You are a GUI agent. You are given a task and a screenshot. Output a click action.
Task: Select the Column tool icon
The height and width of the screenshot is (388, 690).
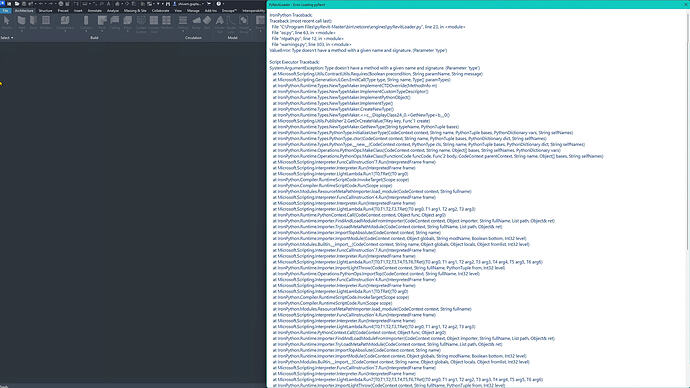click(x=86, y=20)
